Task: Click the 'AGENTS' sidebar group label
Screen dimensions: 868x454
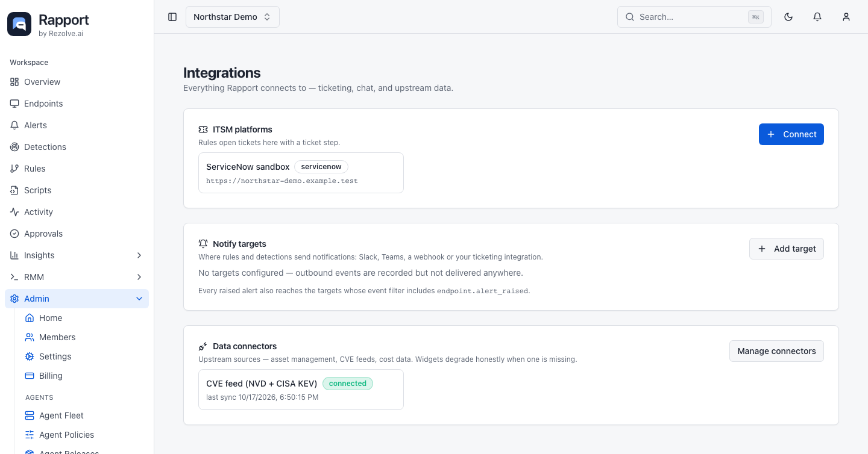Action: click(x=39, y=397)
